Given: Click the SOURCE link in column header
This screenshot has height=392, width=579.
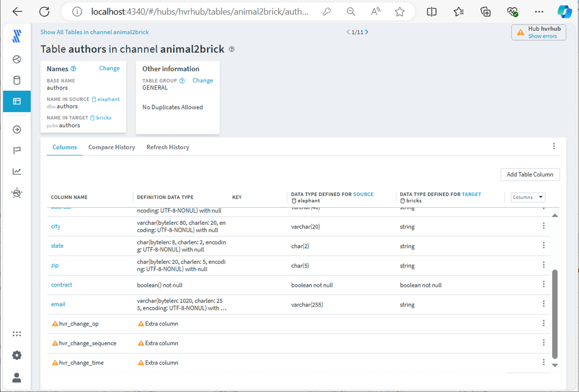Looking at the screenshot, I should [364, 194].
